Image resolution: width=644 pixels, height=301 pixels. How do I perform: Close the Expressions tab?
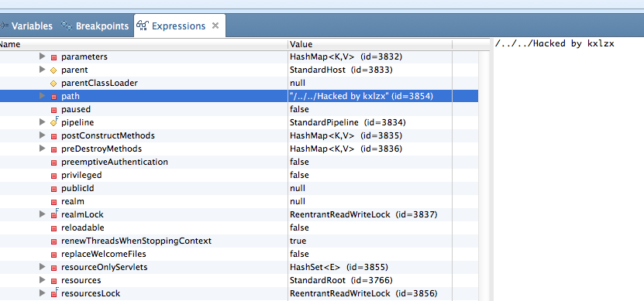coord(215,26)
